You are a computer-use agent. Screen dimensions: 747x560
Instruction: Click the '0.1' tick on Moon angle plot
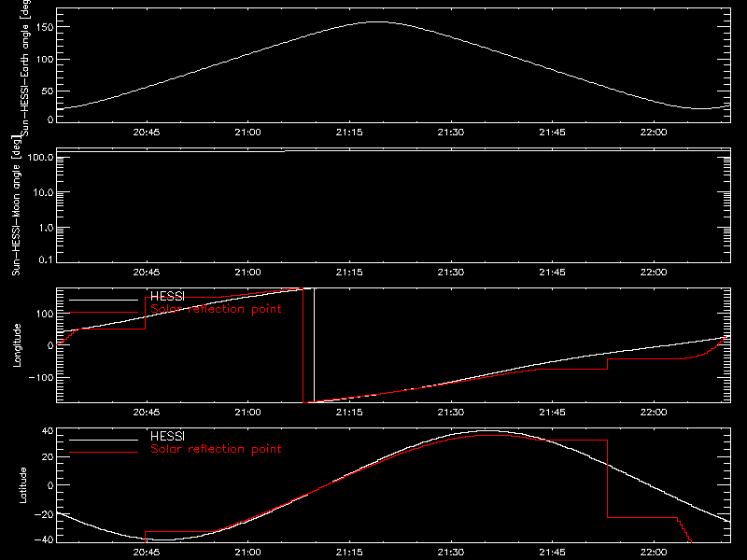click(x=46, y=259)
